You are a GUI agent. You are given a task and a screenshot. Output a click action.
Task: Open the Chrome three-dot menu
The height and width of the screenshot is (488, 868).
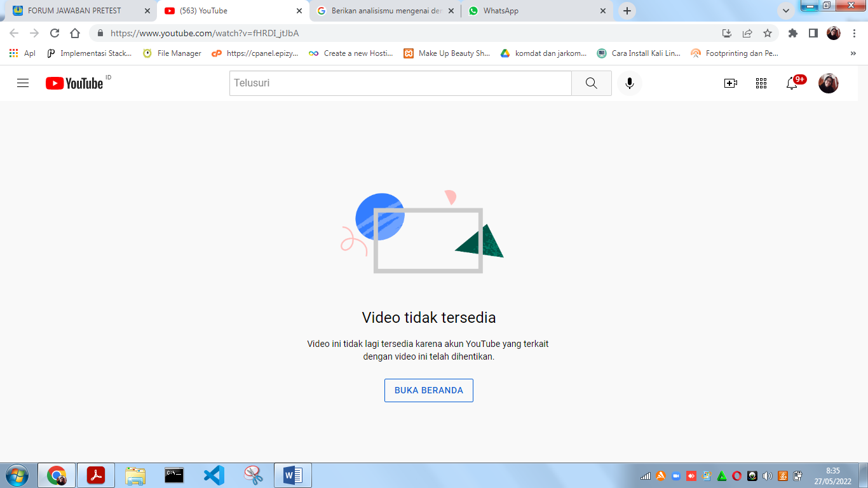click(854, 33)
